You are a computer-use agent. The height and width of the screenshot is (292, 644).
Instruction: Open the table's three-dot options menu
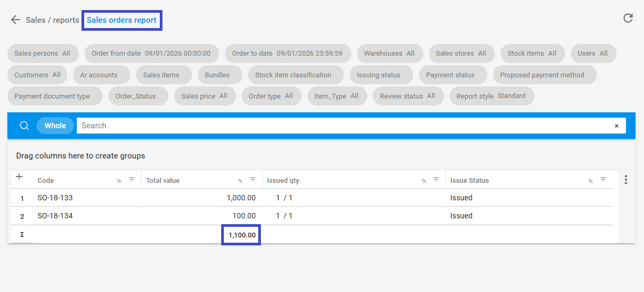coord(626,180)
